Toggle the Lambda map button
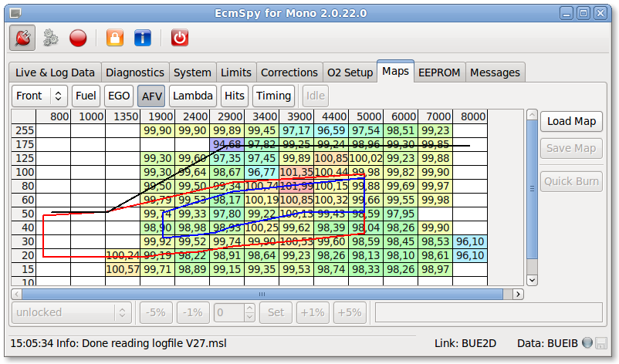Screen dimensions: 619x364 193,96
